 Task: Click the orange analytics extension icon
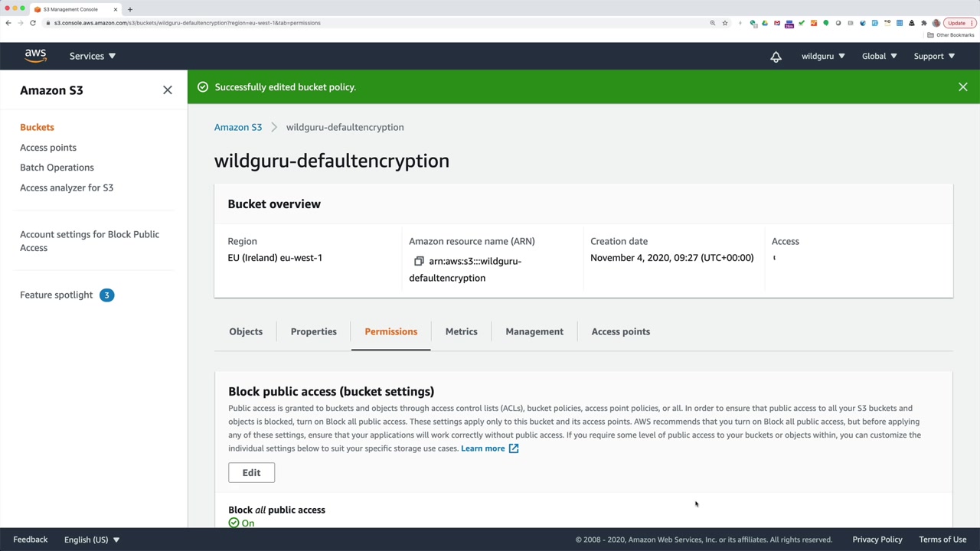click(814, 23)
